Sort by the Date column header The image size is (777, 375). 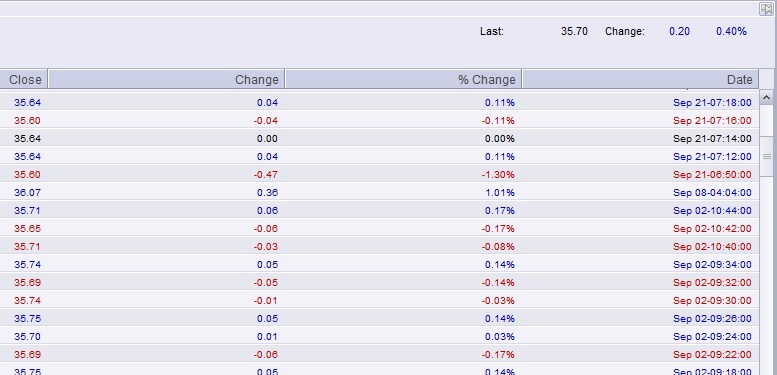pyautogui.click(x=640, y=79)
